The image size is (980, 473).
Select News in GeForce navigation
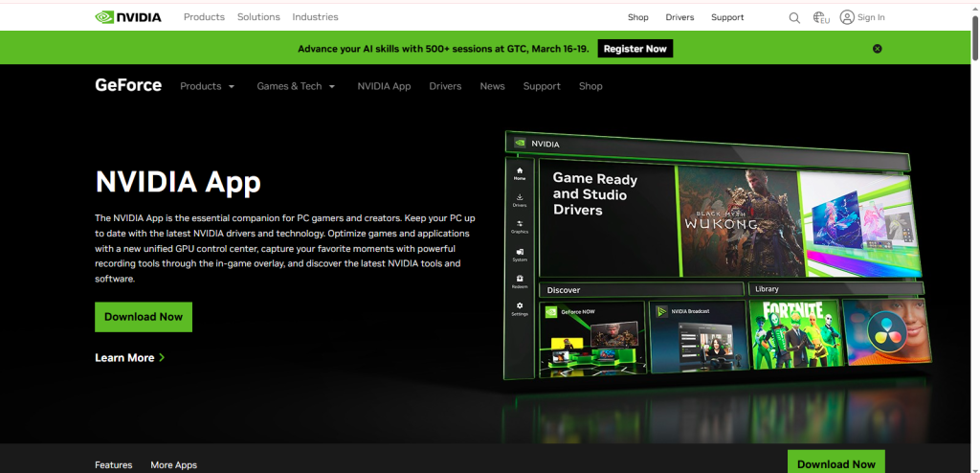(492, 86)
